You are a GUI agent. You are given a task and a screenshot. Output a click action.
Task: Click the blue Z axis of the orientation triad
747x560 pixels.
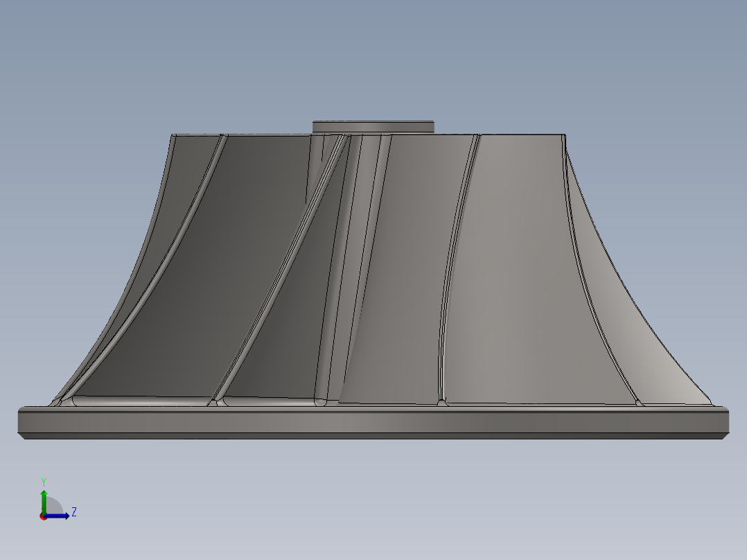57,516
